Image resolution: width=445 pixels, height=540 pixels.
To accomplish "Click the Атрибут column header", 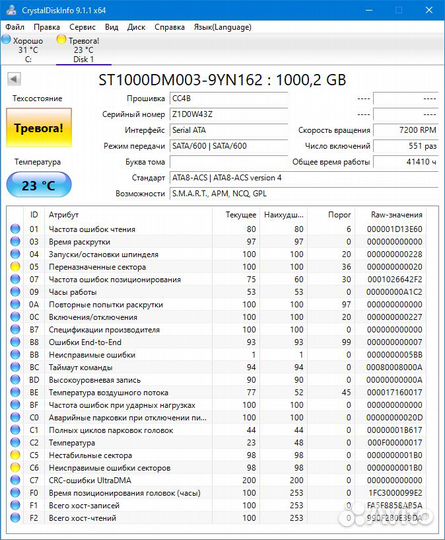I will pos(128,215).
